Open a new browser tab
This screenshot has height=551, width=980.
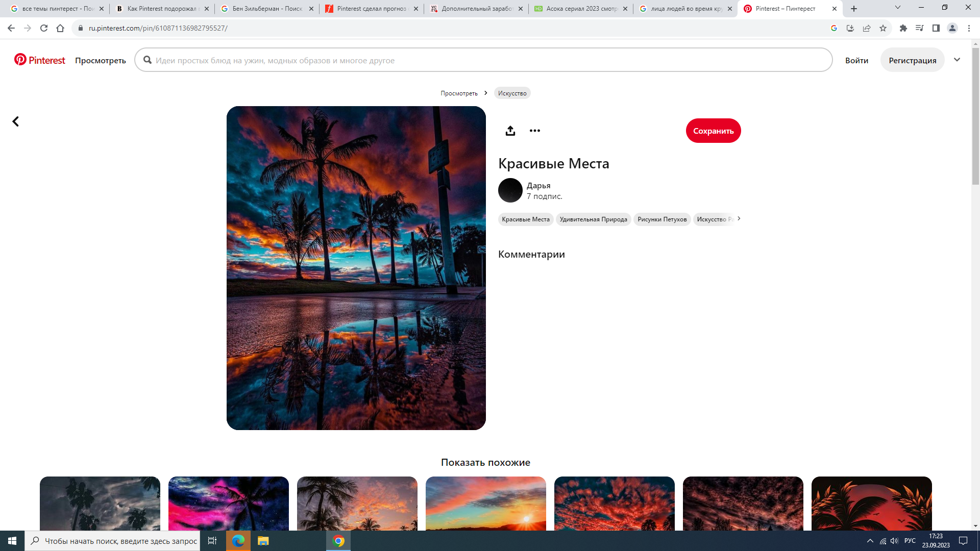854,9
